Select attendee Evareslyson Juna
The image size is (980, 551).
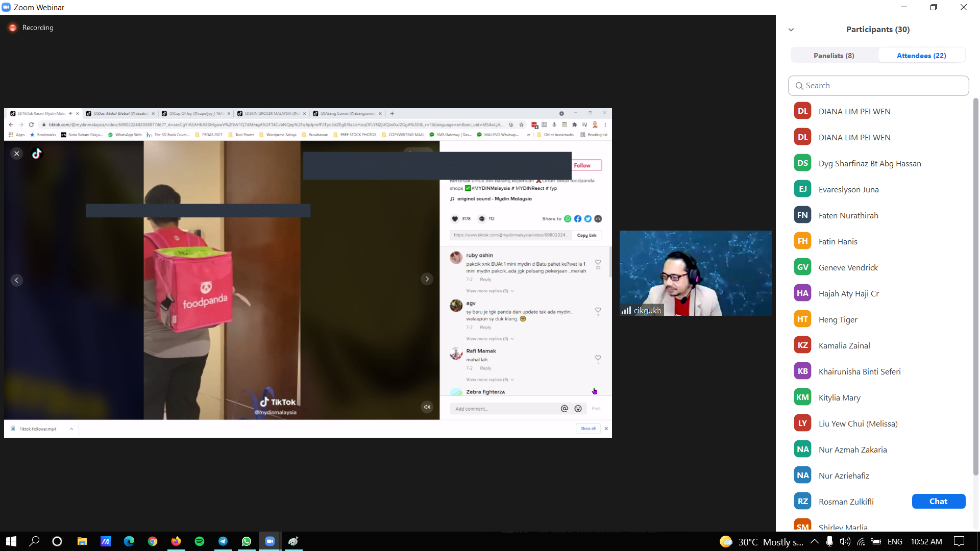pos(878,189)
